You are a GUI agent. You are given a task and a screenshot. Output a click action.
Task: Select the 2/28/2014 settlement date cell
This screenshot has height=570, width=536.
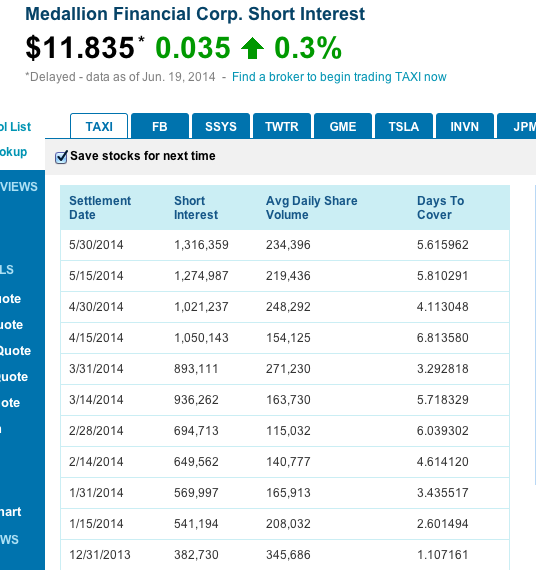point(96,431)
